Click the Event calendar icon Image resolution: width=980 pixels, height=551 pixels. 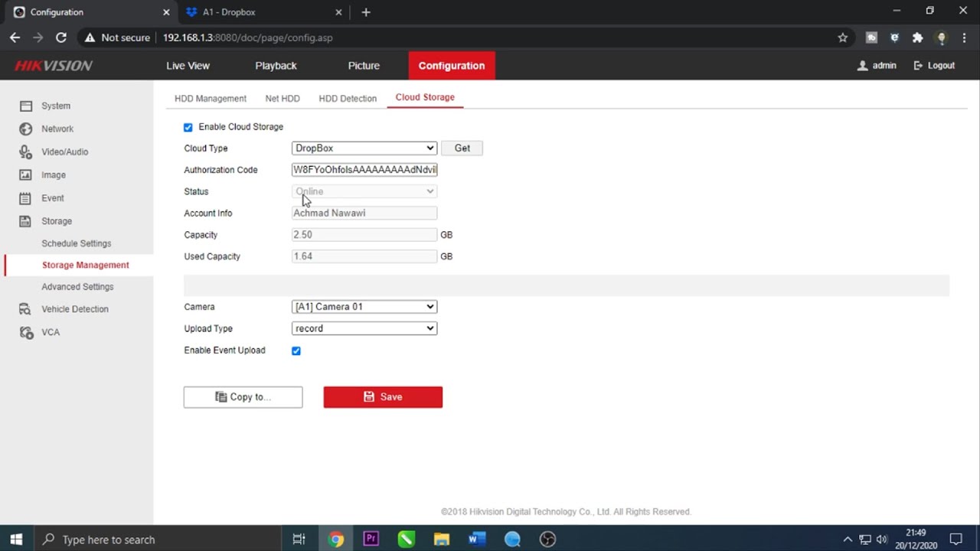26,197
